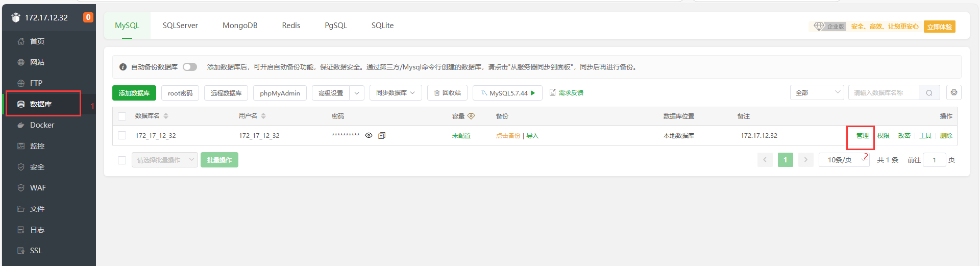
Task: Click the WAF shield icon in sidebar
Action: (x=21, y=188)
